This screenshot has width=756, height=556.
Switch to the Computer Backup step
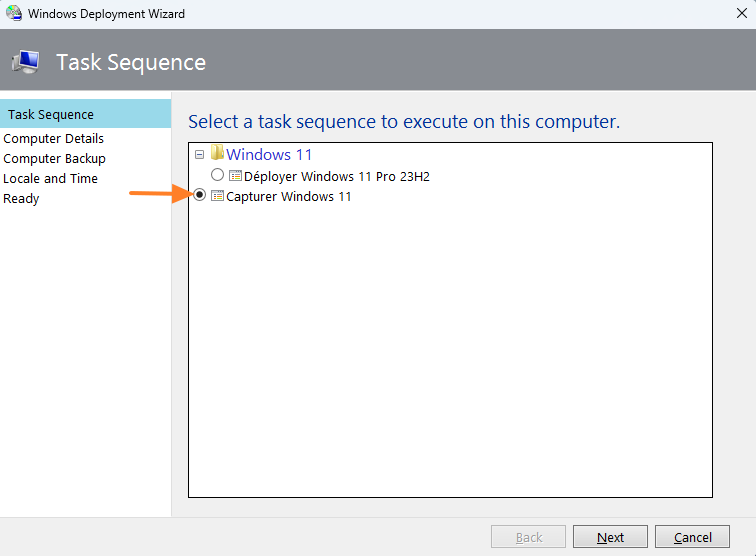coord(55,159)
